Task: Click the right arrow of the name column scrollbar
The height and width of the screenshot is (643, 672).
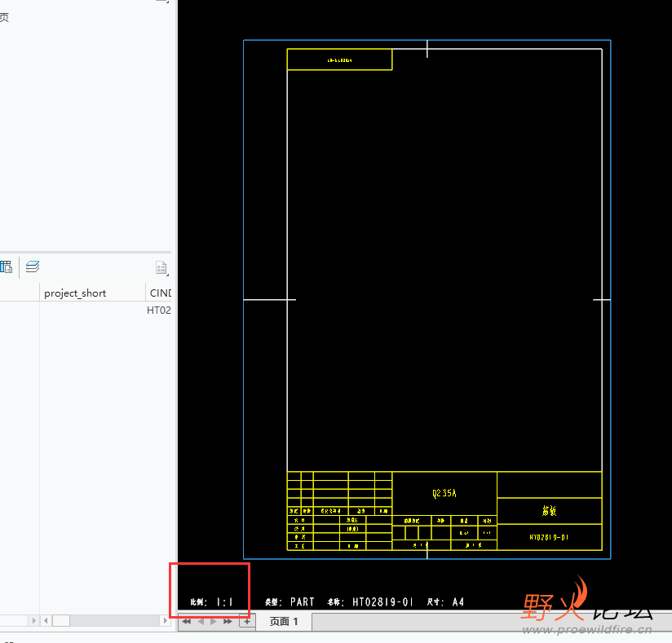Action: pos(34,620)
